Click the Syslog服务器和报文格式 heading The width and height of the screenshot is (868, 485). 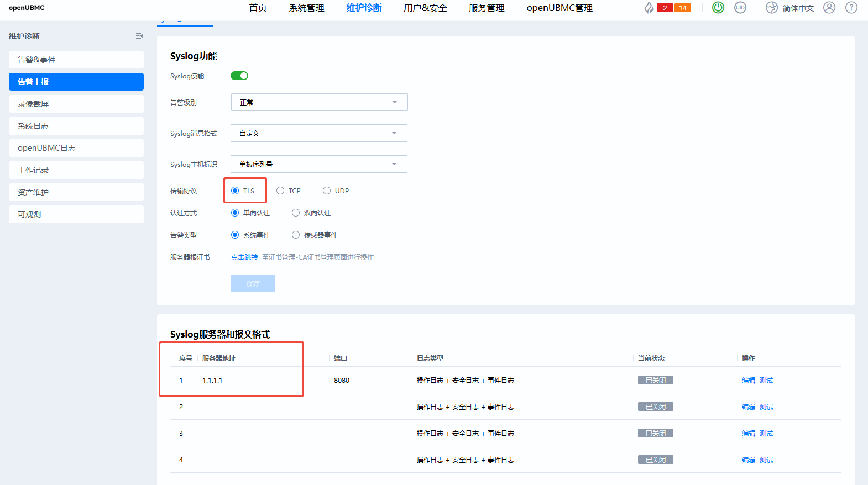tap(220, 334)
